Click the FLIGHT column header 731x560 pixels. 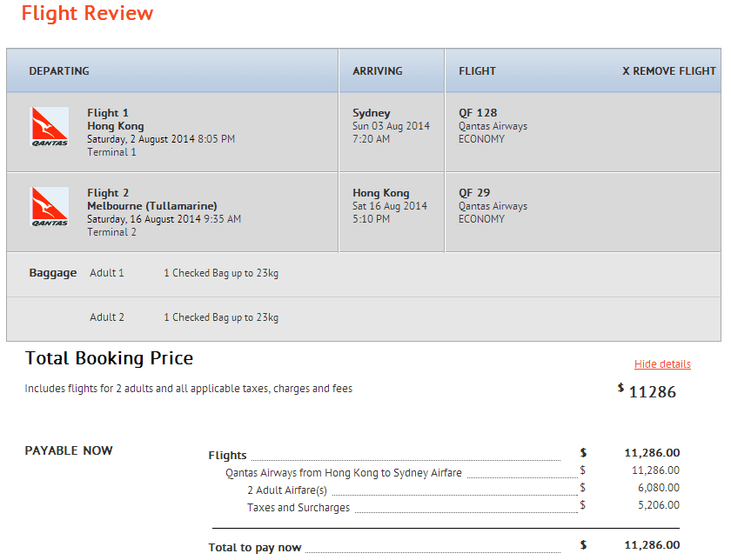click(x=477, y=71)
